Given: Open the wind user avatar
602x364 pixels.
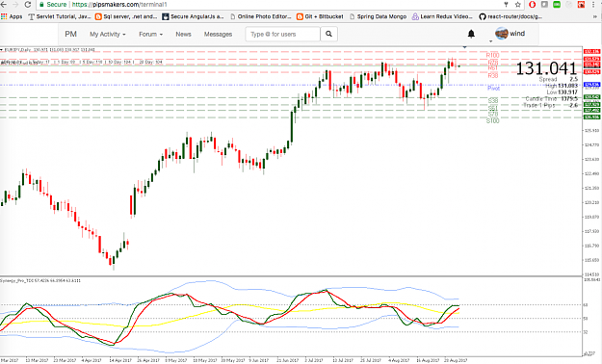Looking at the screenshot, I should (x=502, y=34).
